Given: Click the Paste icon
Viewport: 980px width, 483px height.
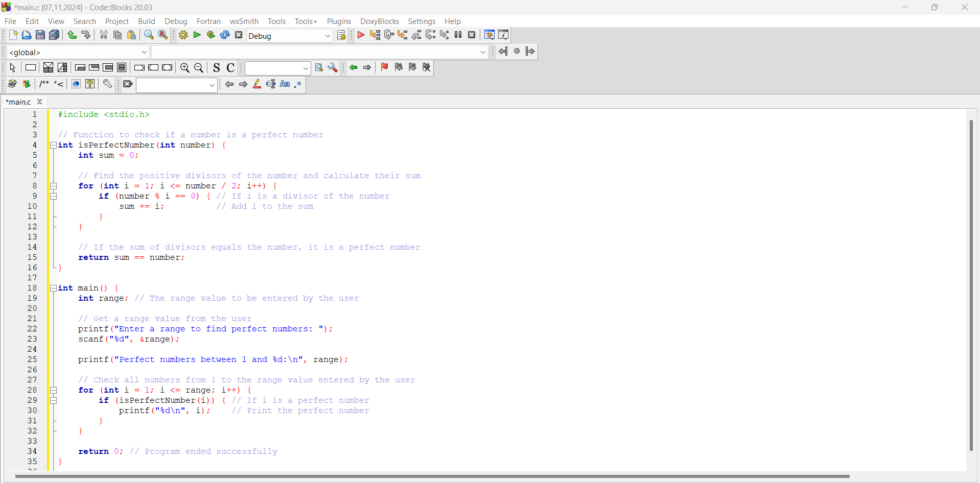Looking at the screenshot, I should (131, 35).
